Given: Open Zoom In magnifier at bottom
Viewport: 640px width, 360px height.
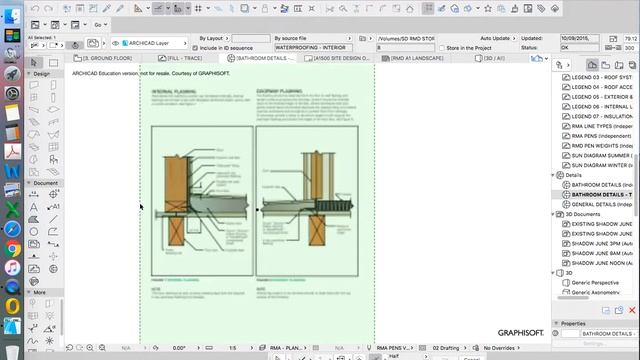Looking at the screenshot, I should [90, 348].
